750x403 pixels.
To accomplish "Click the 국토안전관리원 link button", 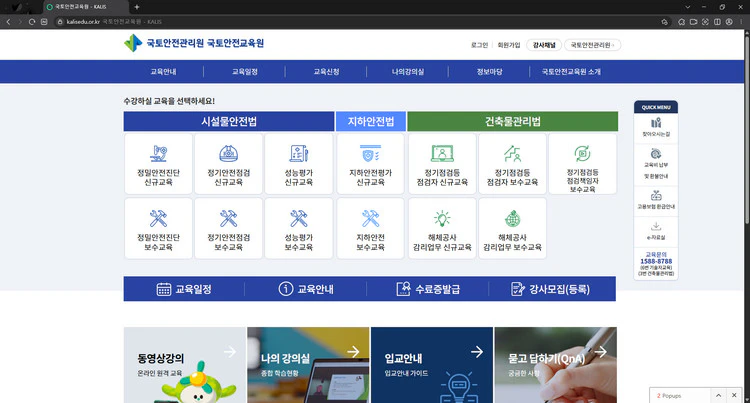I will coord(592,45).
